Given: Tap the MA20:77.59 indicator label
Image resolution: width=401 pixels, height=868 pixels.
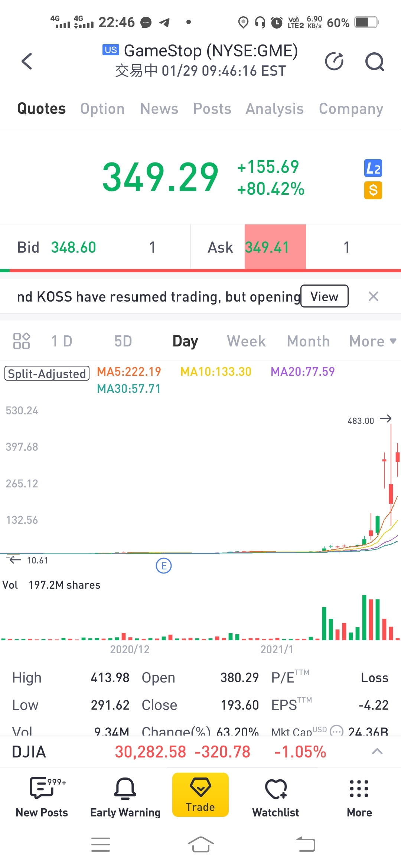Looking at the screenshot, I should pos(303,371).
